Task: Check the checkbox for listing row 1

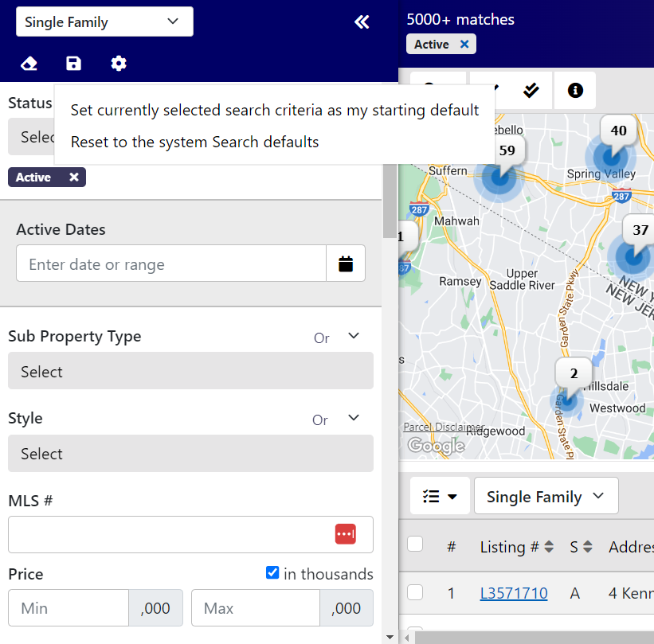Action: (x=415, y=592)
